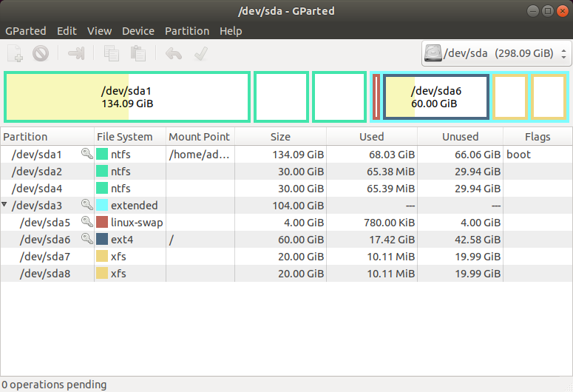Collapse the /dev/sda3 extended partition tree
The height and width of the screenshot is (392, 573).
(6, 205)
